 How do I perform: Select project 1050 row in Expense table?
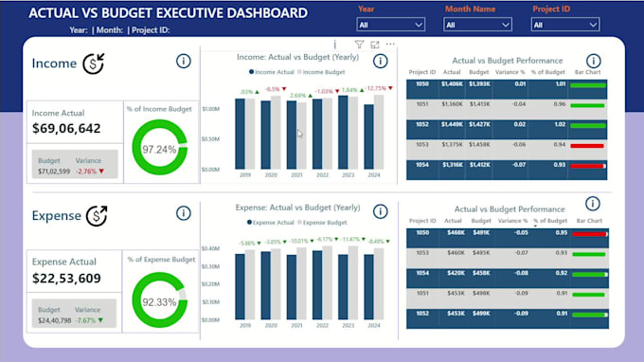(508, 238)
